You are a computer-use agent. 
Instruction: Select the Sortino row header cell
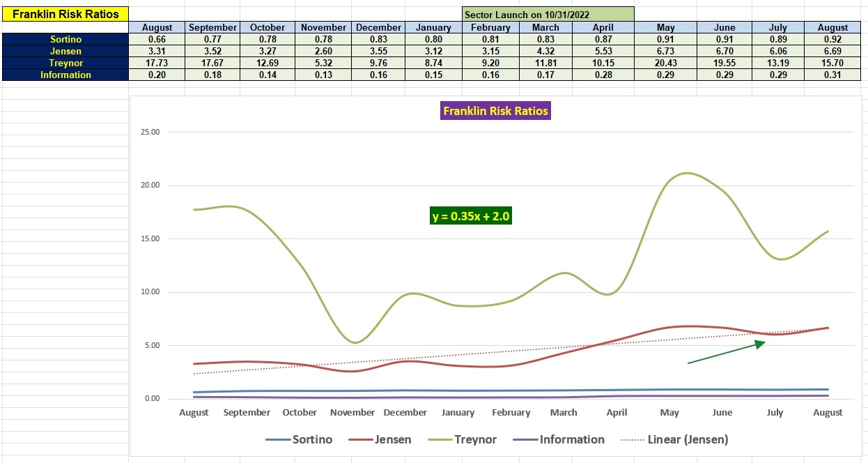click(x=65, y=39)
